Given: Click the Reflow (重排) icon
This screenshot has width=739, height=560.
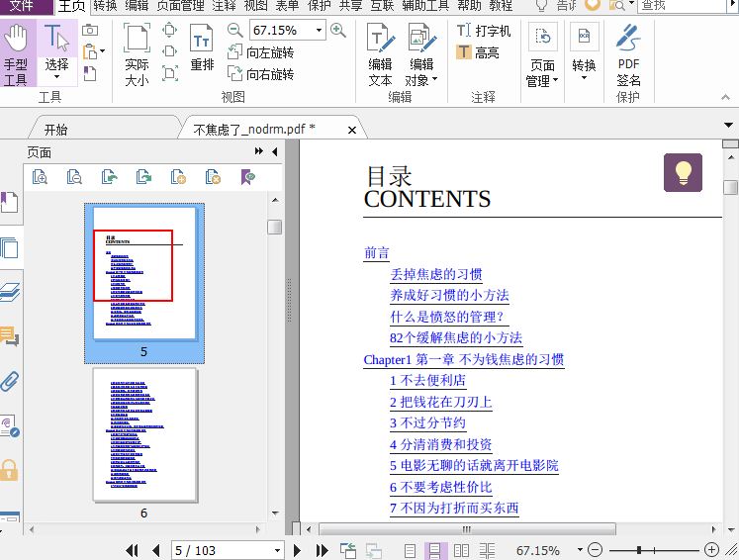Looking at the screenshot, I should 202,47.
